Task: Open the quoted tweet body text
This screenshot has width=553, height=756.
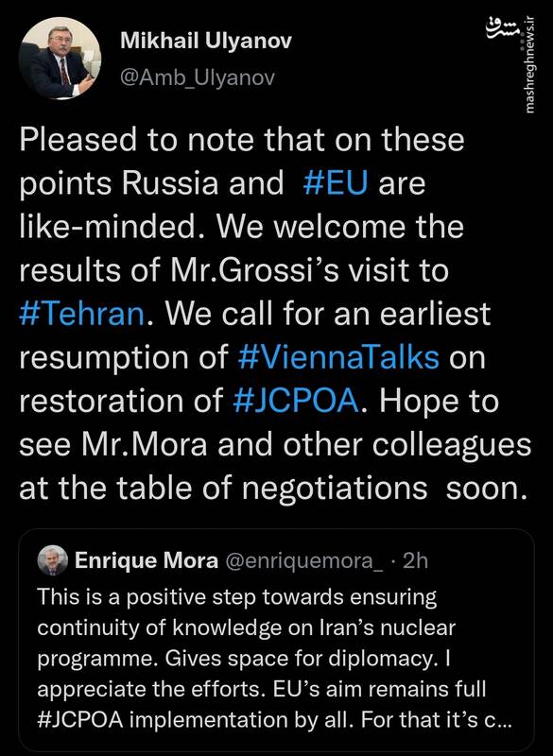Action: pos(269,659)
